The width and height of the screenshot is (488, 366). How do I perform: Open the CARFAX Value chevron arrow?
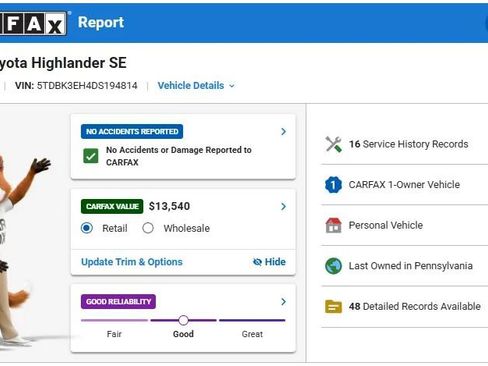click(x=283, y=206)
